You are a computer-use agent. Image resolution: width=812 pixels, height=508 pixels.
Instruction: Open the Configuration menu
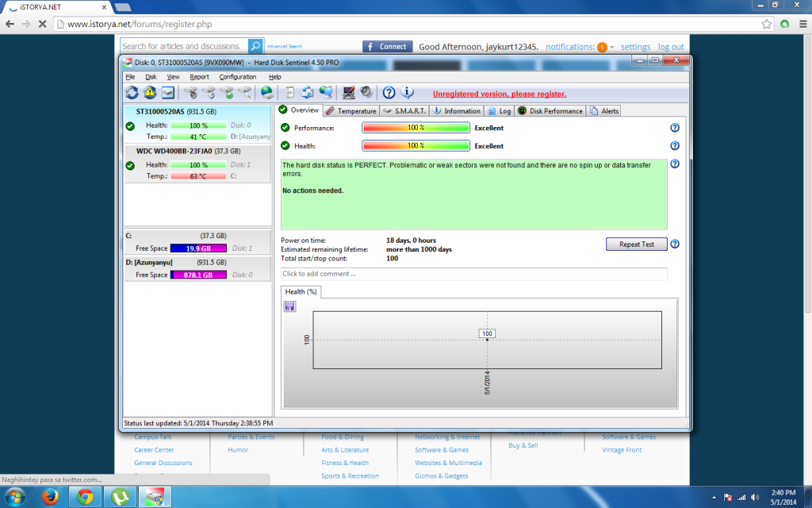point(237,77)
